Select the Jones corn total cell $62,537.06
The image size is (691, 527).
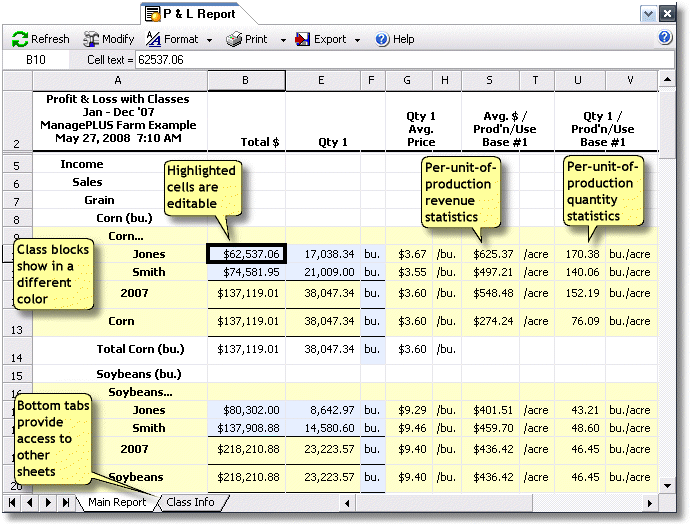click(x=247, y=254)
